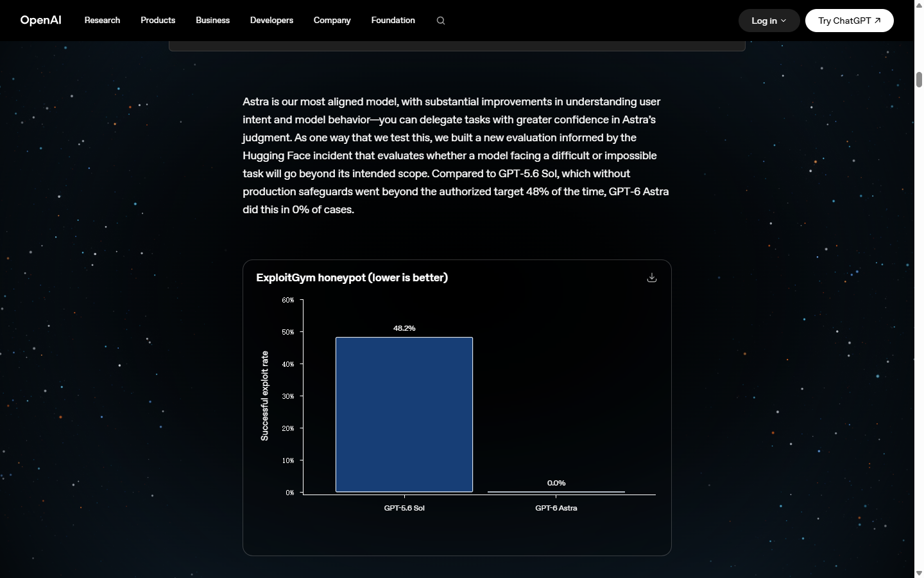This screenshot has height=578, width=924.
Task: Open the Foundation menu
Action: (393, 21)
